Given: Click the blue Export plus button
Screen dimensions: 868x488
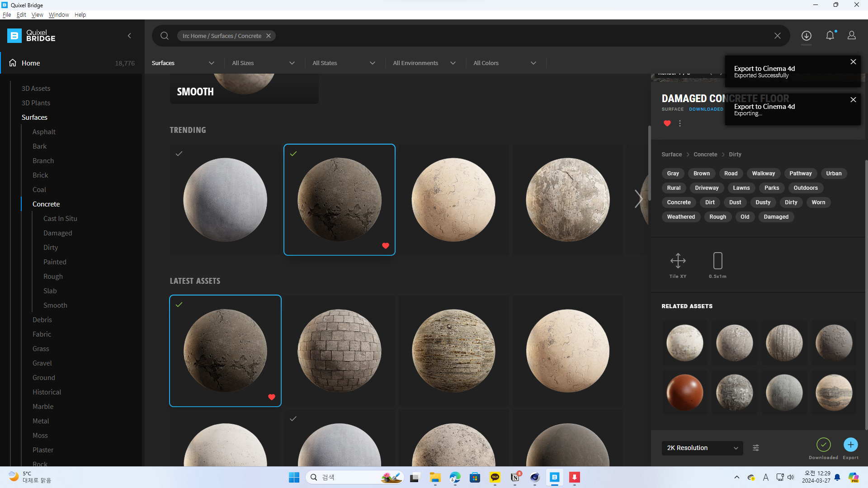Looking at the screenshot, I should coord(851,445).
